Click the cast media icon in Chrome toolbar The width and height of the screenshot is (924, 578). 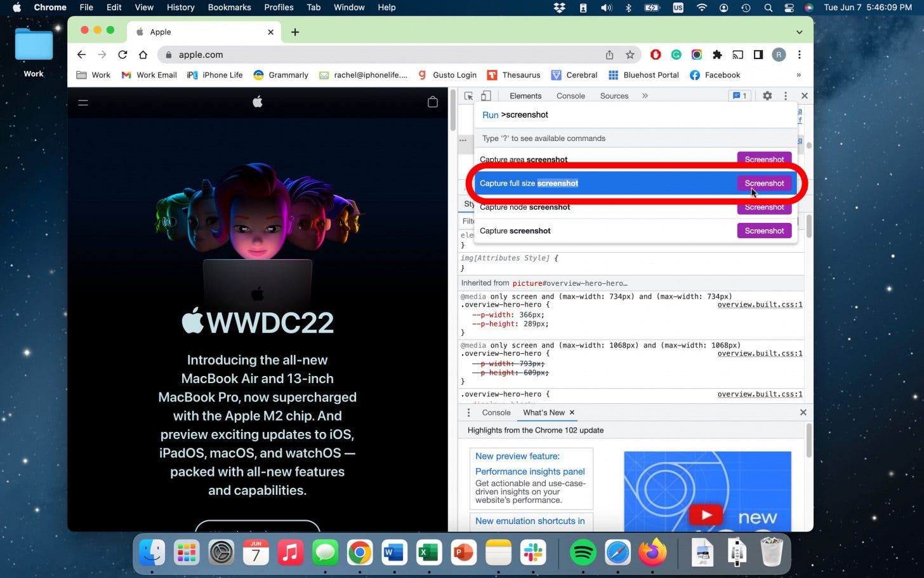(x=737, y=55)
